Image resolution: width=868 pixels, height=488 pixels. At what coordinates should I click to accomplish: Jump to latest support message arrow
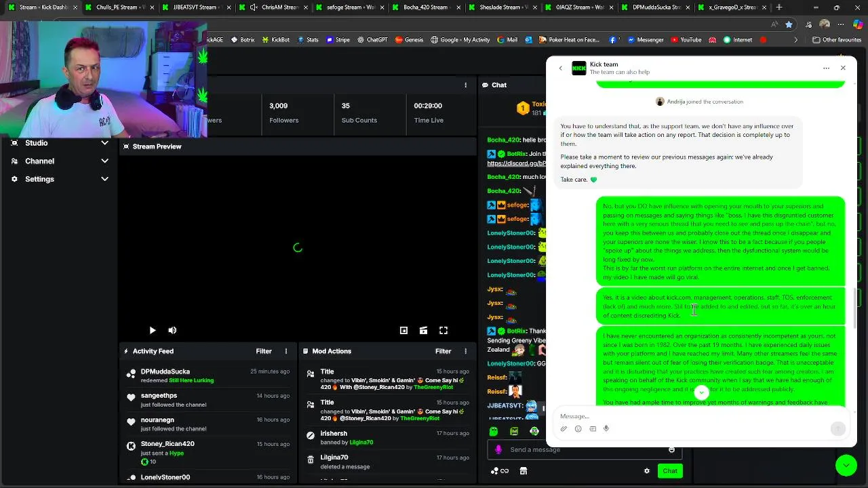click(x=702, y=392)
